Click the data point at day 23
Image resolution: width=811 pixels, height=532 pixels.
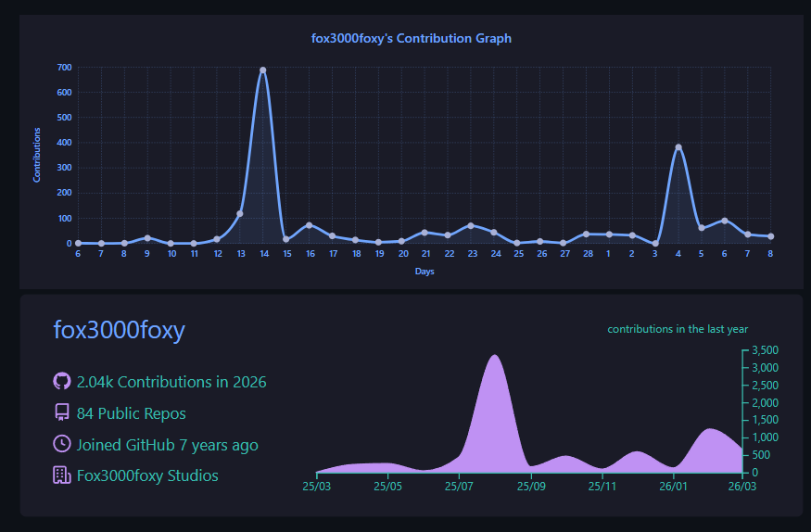click(x=471, y=226)
